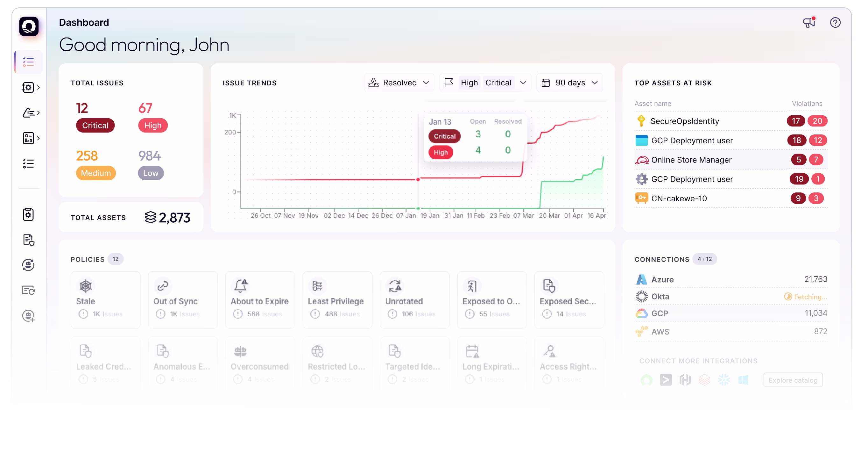Click the snowflake integration icon
This screenshot has height=475, width=868.
click(x=723, y=380)
